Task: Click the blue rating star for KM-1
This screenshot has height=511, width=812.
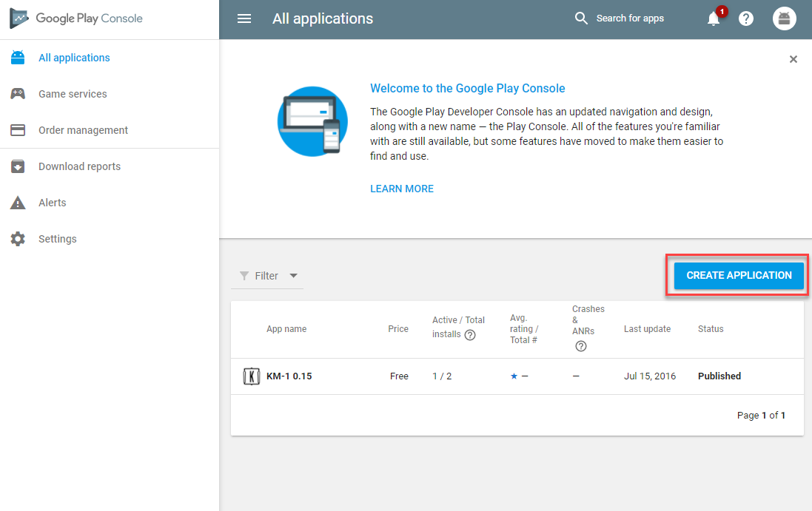Action: 514,376
